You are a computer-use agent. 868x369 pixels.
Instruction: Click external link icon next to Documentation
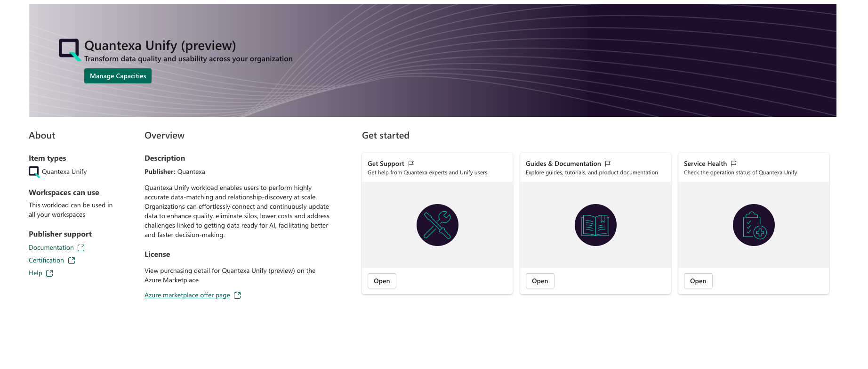point(81,247)
